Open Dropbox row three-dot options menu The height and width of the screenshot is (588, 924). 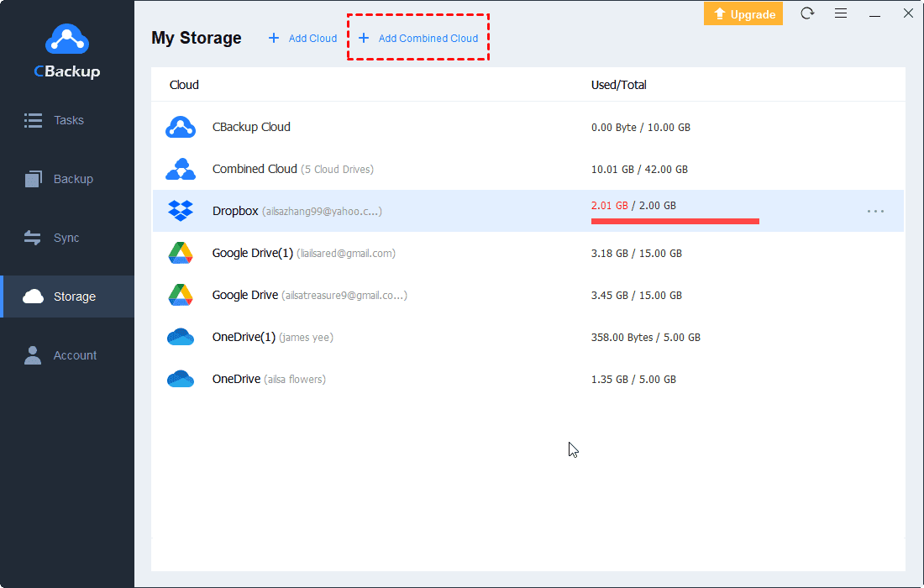pyautogui.click(x=875, y=211)
